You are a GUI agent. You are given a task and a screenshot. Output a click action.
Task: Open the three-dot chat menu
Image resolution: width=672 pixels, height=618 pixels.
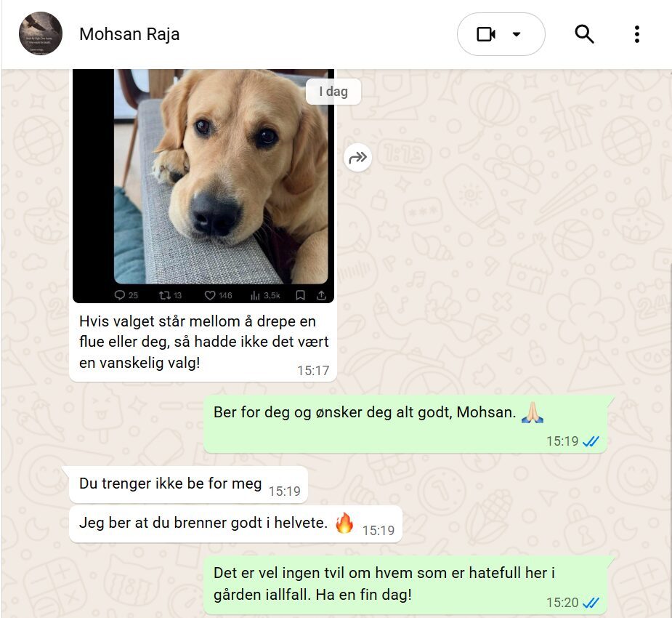(637, 34)
